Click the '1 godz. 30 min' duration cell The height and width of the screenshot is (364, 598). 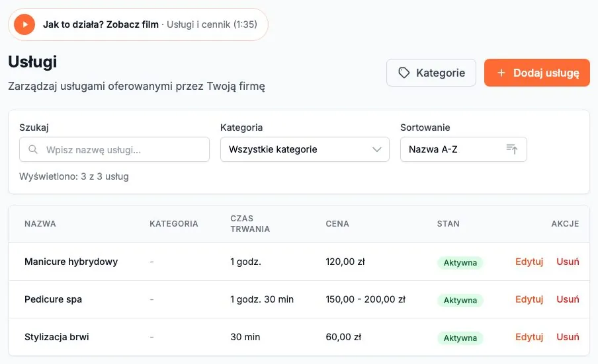tap(262, 299)
